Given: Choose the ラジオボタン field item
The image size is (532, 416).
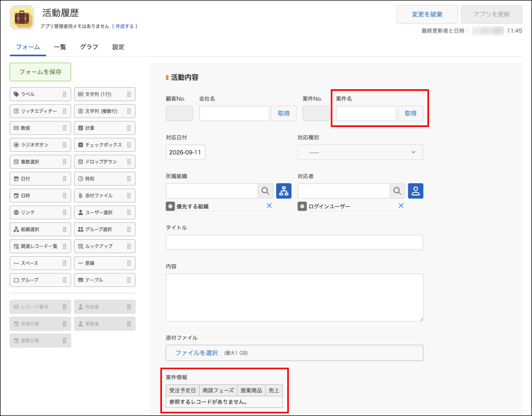Looking at the screenshot, I should coord(40,145).
